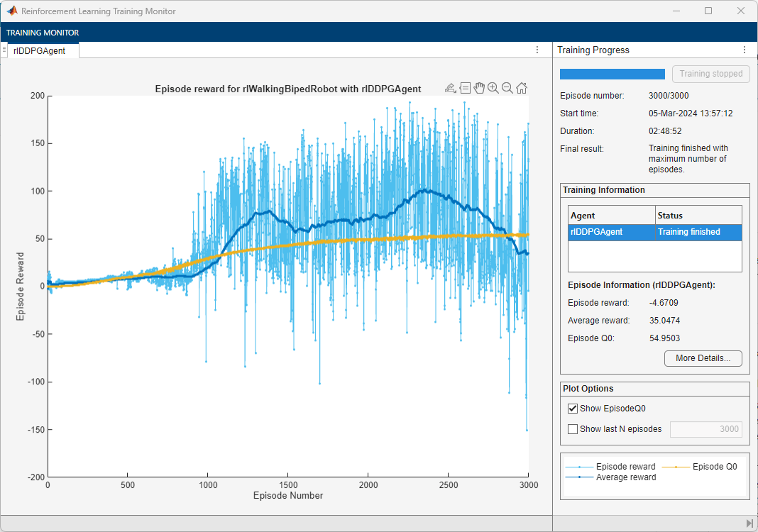Click the More Details... button
The width and height of the screenshot is (758, 532).
pyautogui.click(x=703, y=358)
